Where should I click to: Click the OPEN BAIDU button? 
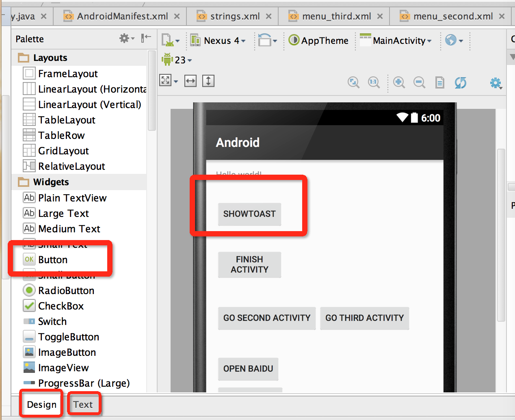pyautogui.click(x=248, y=369)
